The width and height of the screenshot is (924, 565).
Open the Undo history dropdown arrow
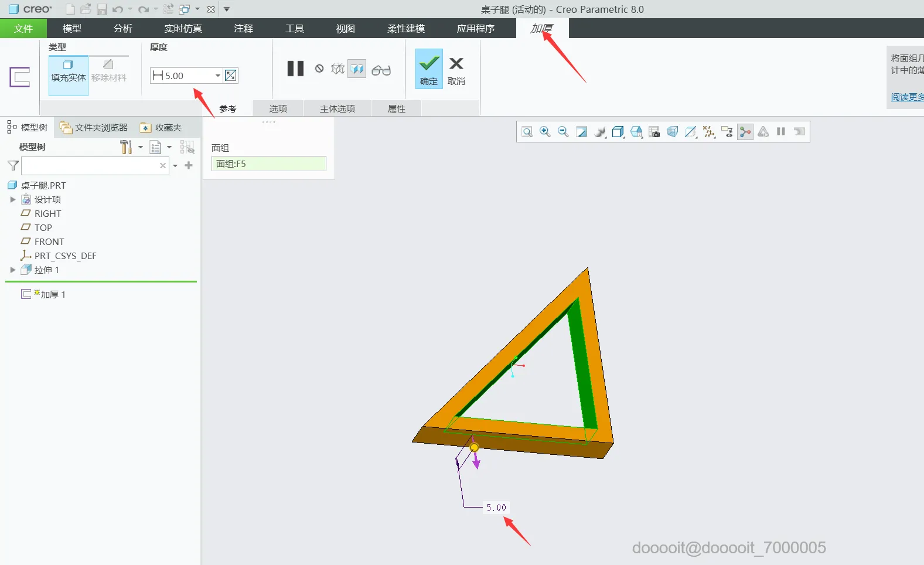coord(129,9)
